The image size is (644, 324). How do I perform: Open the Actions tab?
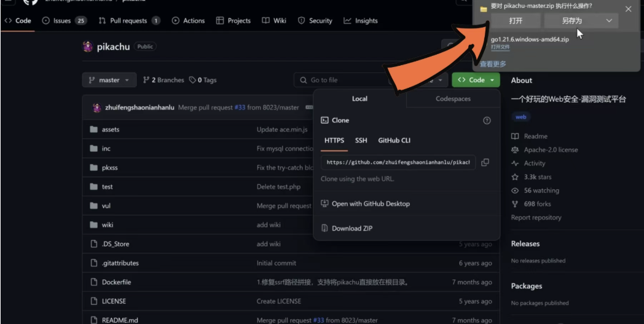189,20
